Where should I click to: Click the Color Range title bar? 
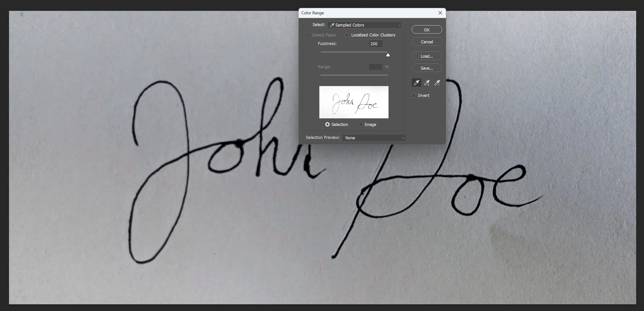pos(362,13)
